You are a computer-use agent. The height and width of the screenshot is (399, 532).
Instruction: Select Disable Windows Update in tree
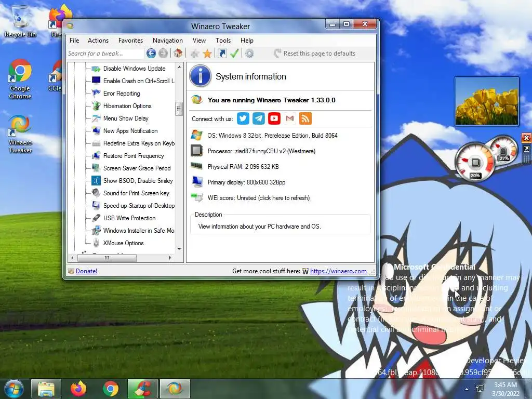click(x=135, y=69)
